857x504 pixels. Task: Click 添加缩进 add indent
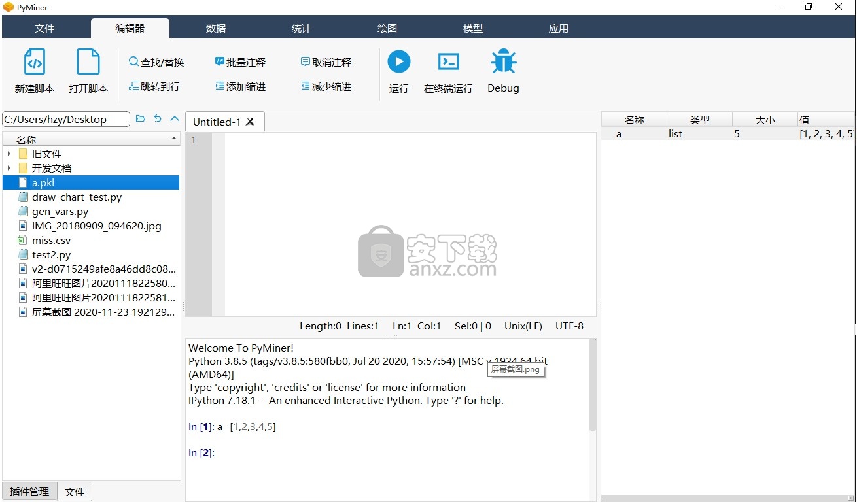241,86
